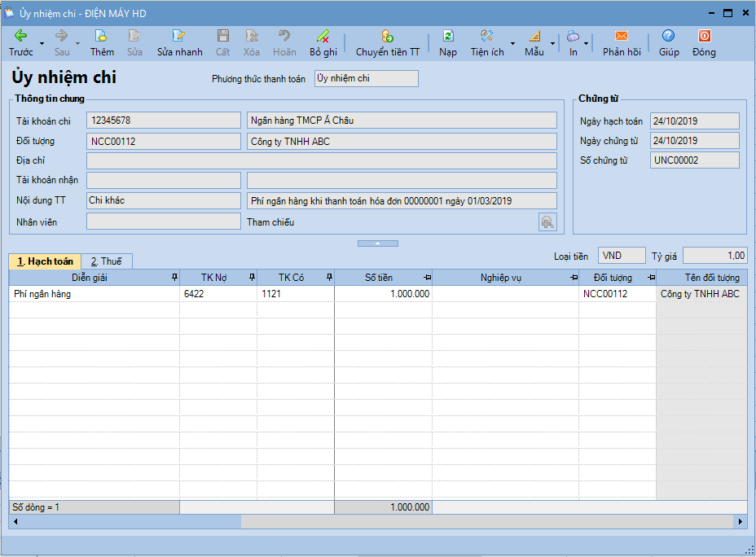Select the grid Đối tượng cell NCC00112
Viewport: 756px width, 557px height.
(x=618, y=294)
